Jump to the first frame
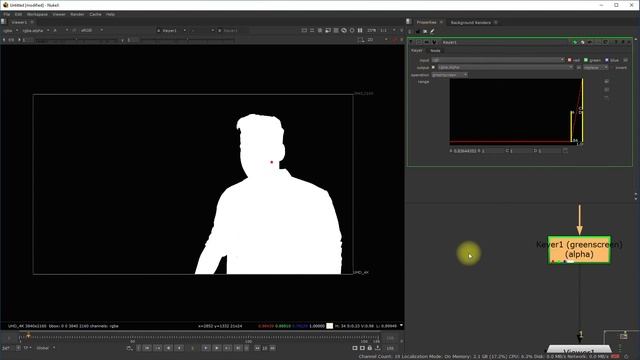 pos(147,348)
